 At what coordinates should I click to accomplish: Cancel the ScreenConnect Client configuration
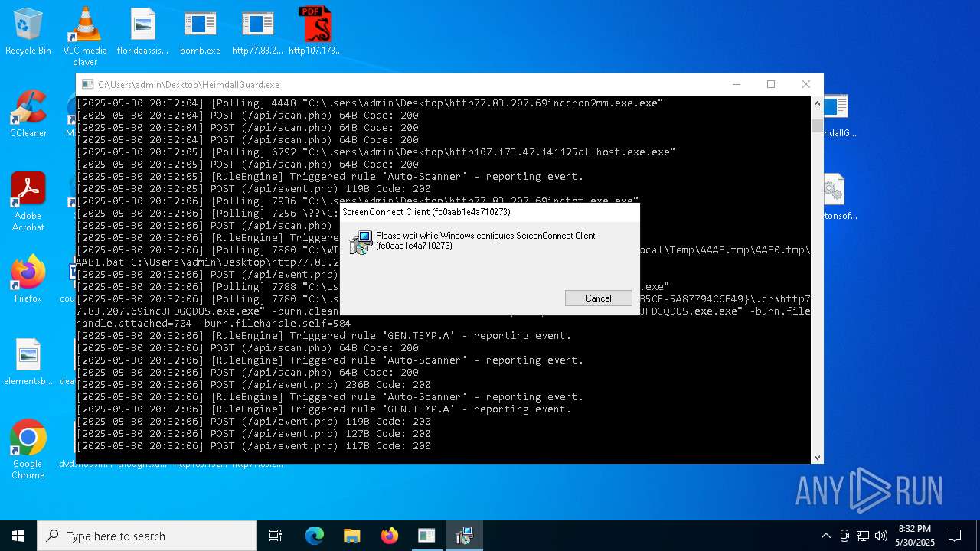click(x=599, y=298)
